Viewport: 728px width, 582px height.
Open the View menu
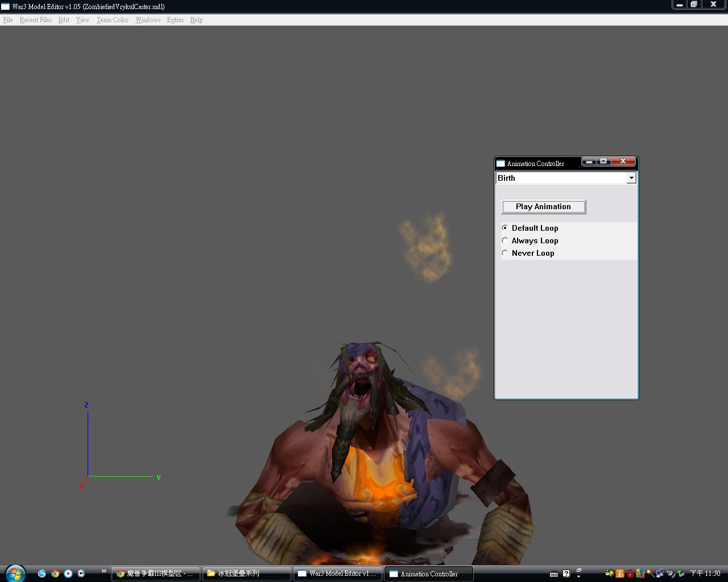click(x=82, y=20)
